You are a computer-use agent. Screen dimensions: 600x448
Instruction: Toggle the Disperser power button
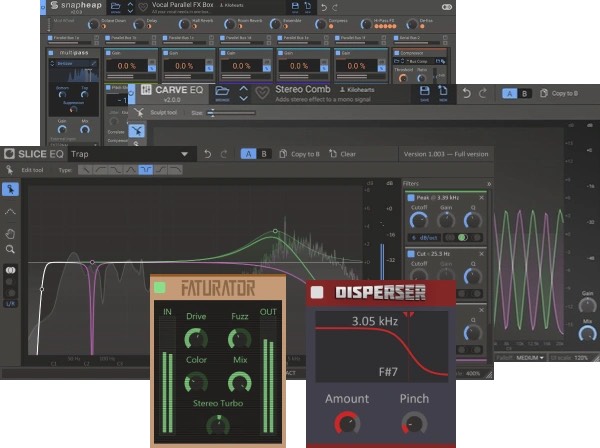pyautogui.click(x=317, y=292)
